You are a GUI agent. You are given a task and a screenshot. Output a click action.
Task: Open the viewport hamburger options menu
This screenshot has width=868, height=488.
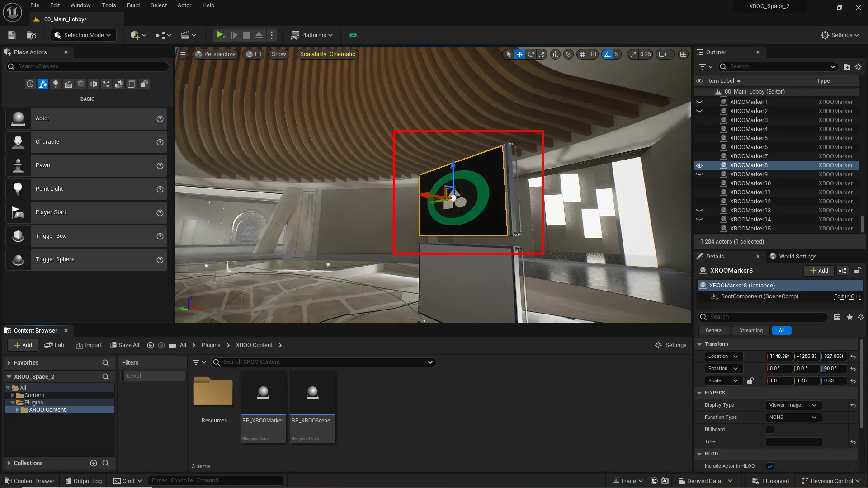(183, 54)
